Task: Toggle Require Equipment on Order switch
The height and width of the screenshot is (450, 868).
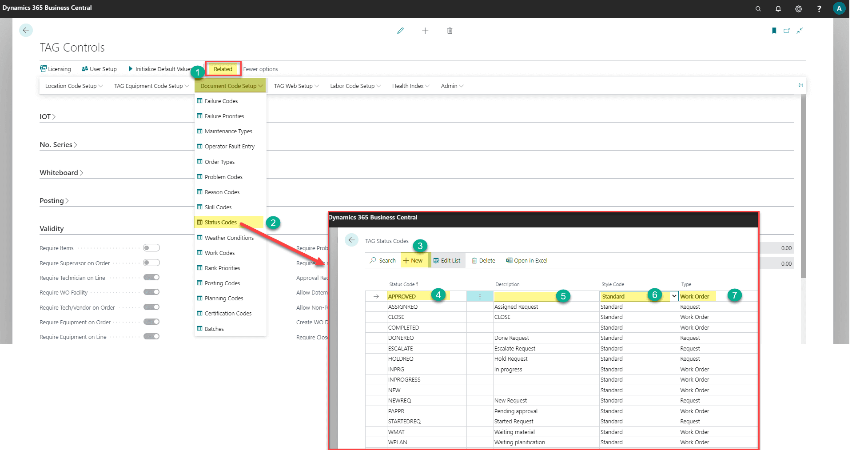Action: [x=151, y=322]
